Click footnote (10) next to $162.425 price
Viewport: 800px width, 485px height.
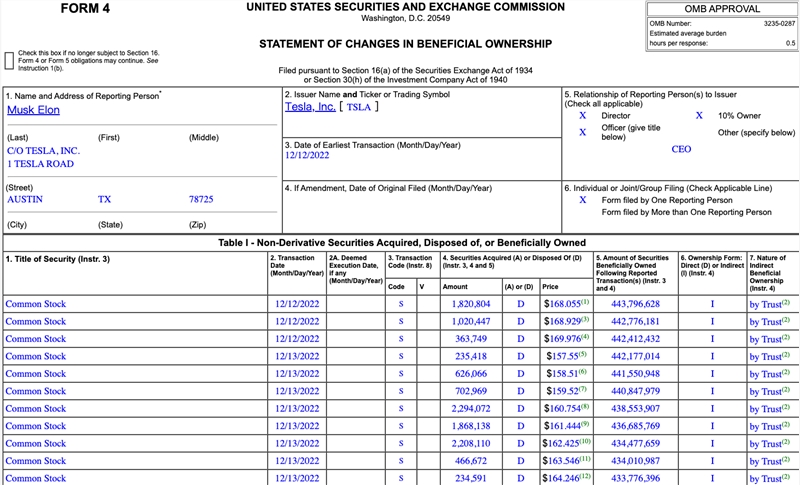587,441
